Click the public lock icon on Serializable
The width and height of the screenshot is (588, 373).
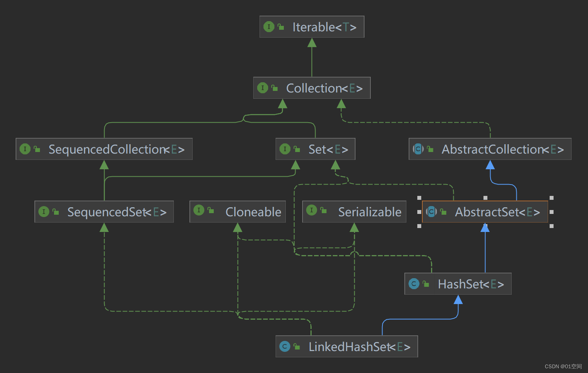pos(323,210)
